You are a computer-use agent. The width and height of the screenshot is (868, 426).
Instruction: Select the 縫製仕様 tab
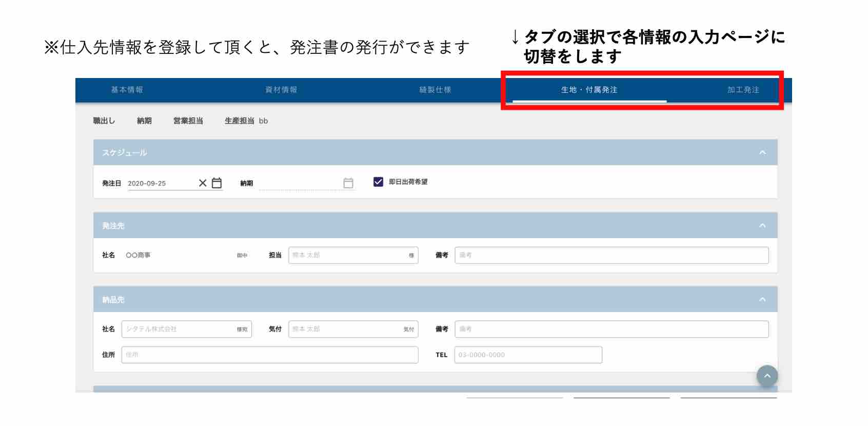[435, 90]
